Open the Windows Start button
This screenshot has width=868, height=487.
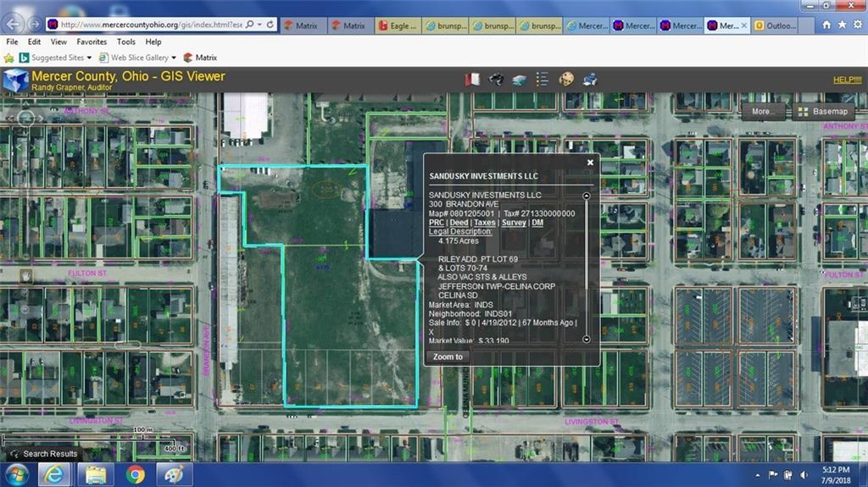[x=17, y=475]
